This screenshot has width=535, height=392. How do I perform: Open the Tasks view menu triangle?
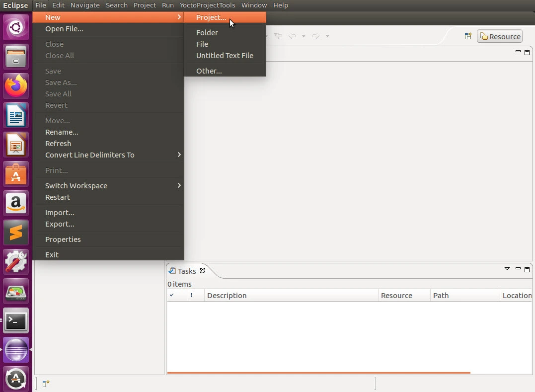point(507,269)
